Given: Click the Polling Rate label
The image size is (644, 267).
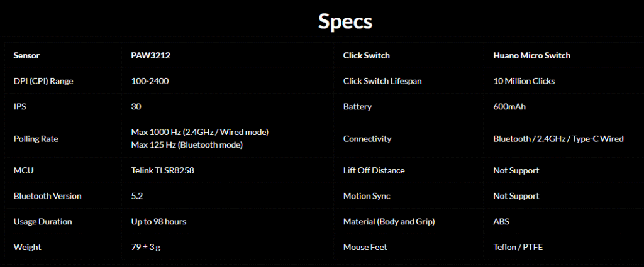Looking at the screenshot, I should click(x=36, y=139).
